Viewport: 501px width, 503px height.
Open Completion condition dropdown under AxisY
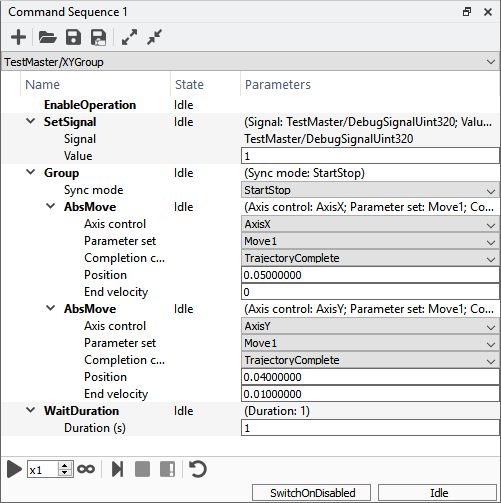click(370, 360)
